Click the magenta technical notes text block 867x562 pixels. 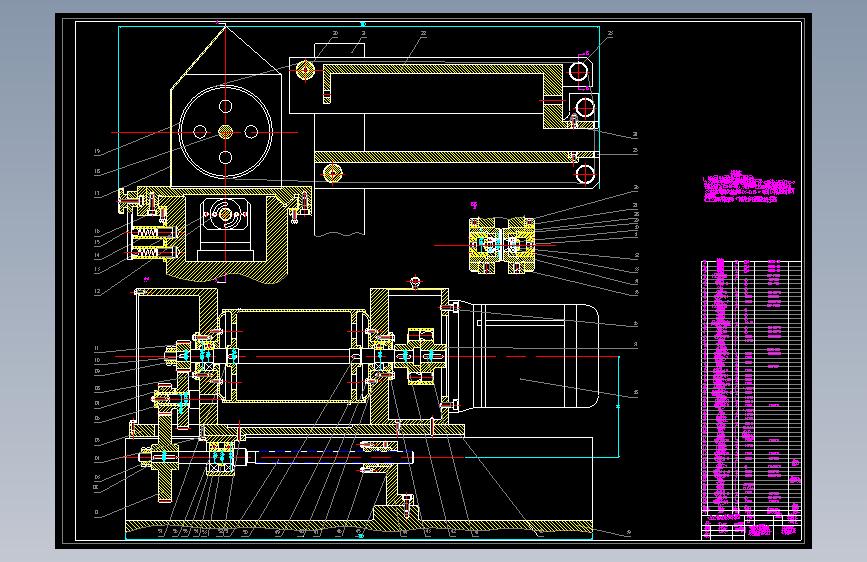749,187
